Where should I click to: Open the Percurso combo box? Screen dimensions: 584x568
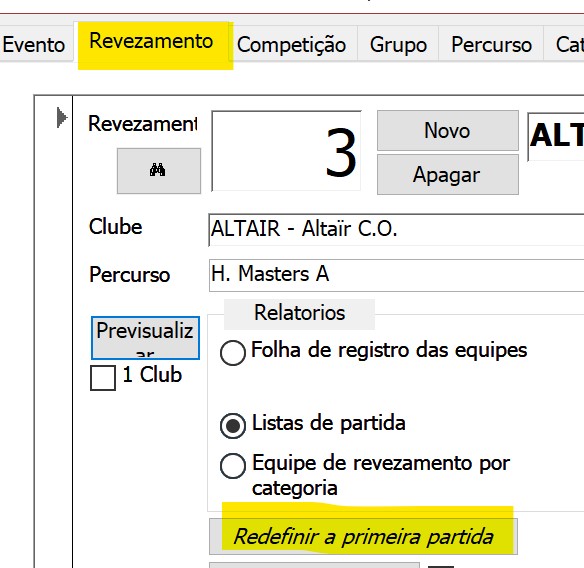396,275
